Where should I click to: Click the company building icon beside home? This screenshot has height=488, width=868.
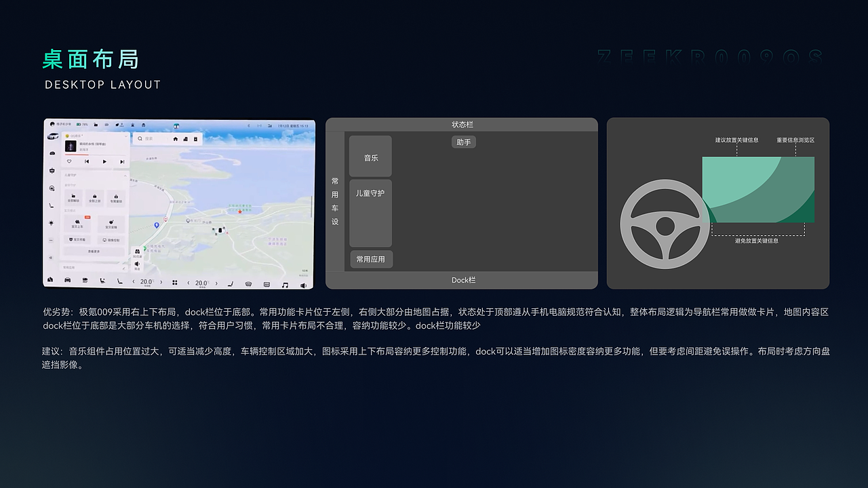coord(186,139)
